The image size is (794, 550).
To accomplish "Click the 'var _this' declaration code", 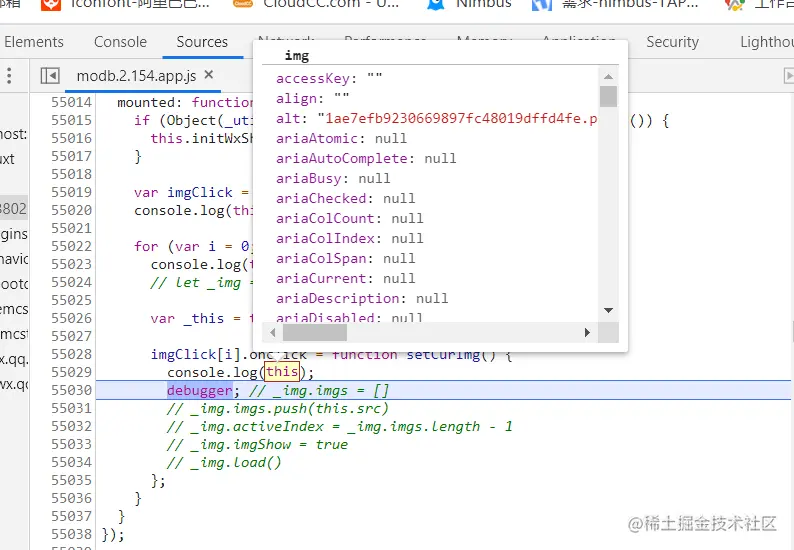I will click(202, 319).
